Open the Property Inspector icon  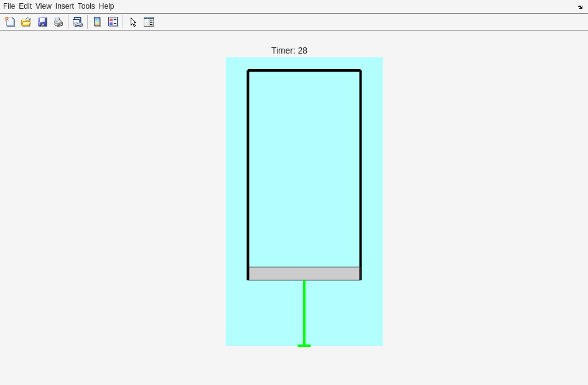point(149,22)
